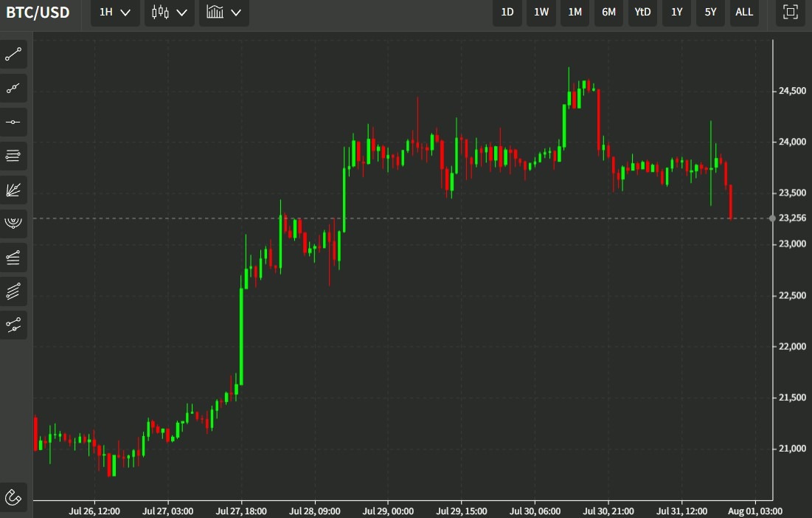Click the eraser icon at bottom left
Screen dimensions: 812x518
coord(13,498)
